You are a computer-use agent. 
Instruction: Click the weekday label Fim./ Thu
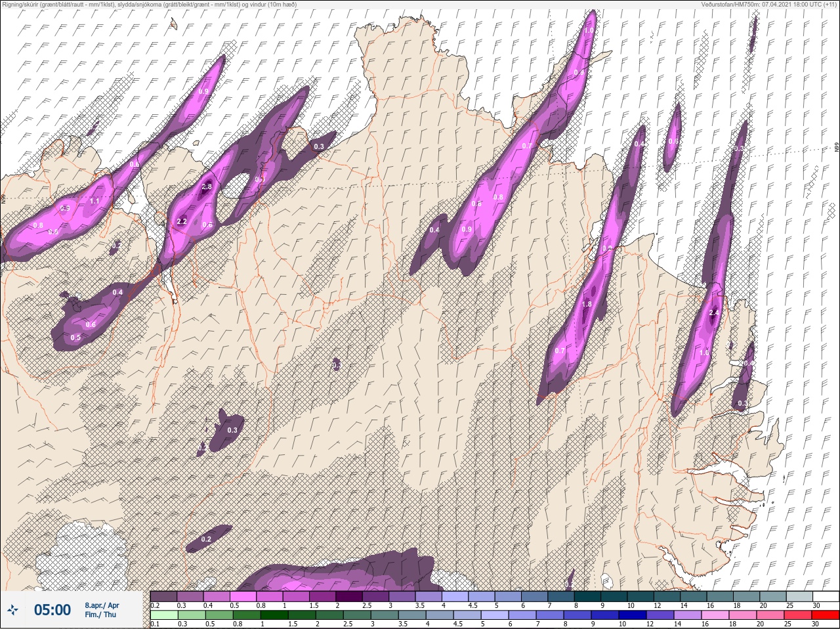point(100,615)
